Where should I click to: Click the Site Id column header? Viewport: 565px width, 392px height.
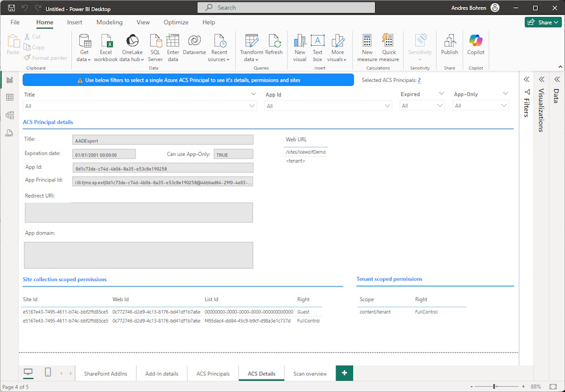click(30, 299)
